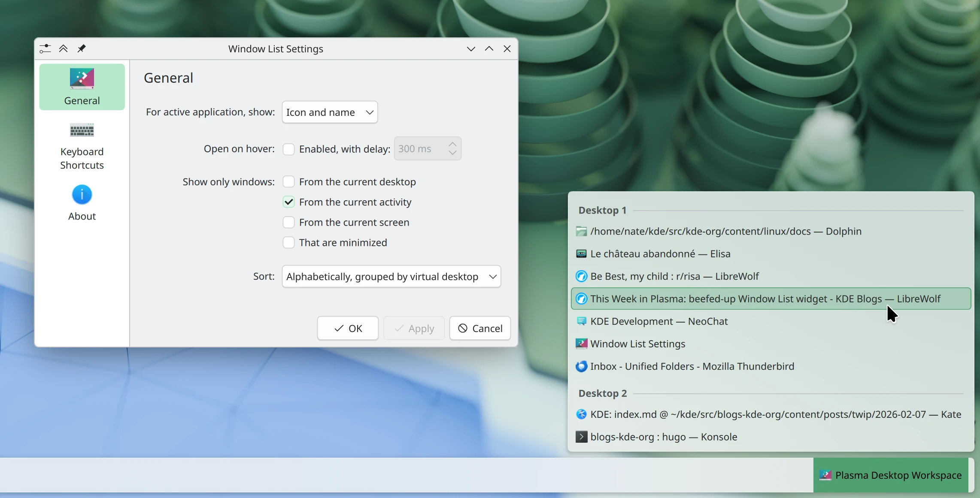Click the Plasma Desktop Workspace taskbar entry
This screenshot has height=498, width=980.
(x=890, y=475)
